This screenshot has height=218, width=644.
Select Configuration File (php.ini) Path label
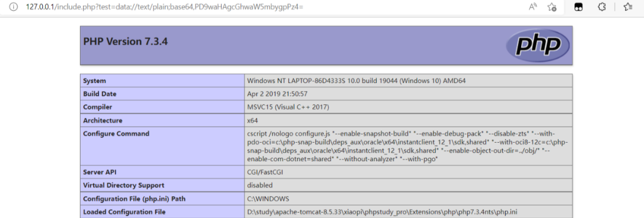pos(134,199)
